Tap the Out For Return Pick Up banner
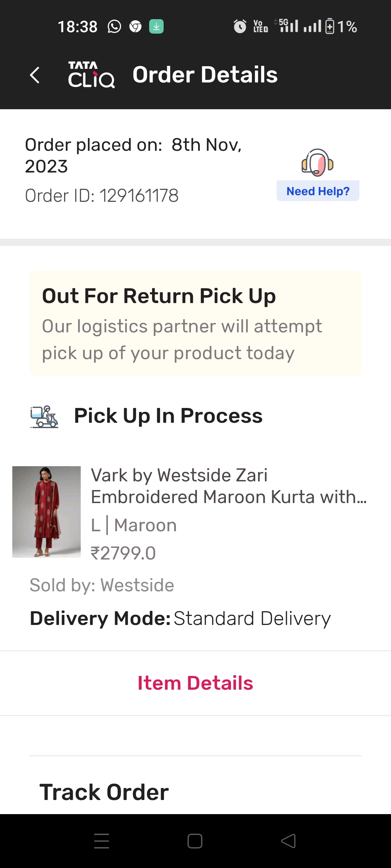The width and height of the screenshot is (391, 868). pyautogui.click(x=195, y=324)
